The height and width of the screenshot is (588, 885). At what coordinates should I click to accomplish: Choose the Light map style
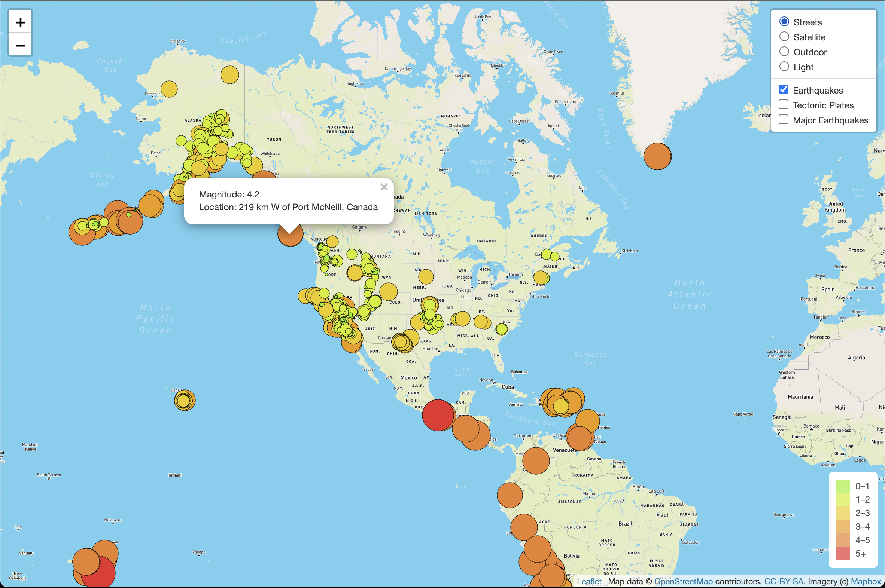pos(784,66)
